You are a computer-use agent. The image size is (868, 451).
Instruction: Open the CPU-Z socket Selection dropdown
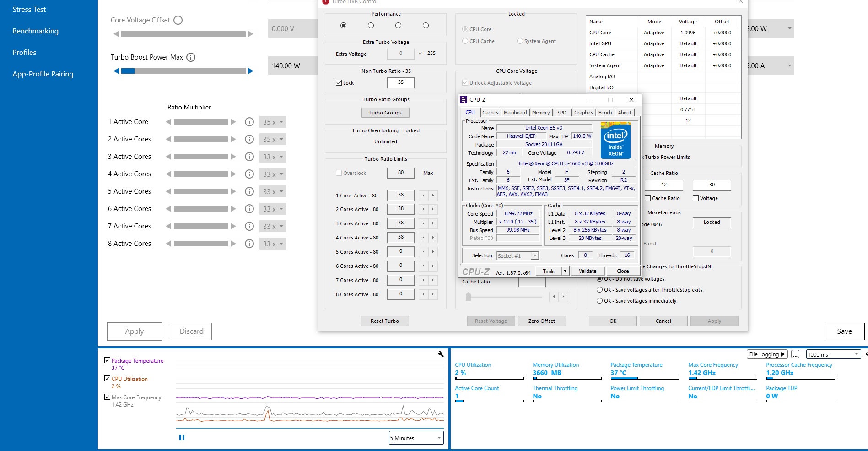pyautogui.click(x=518, y=256)
